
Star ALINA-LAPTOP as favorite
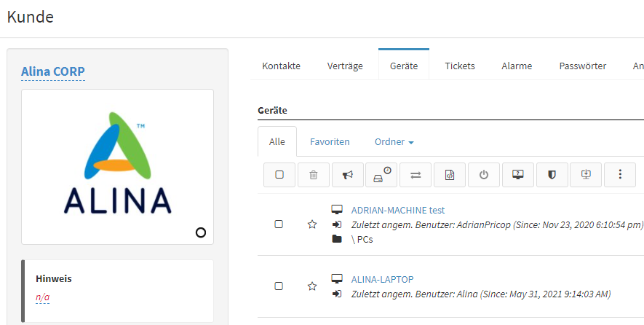coord(312,286)
